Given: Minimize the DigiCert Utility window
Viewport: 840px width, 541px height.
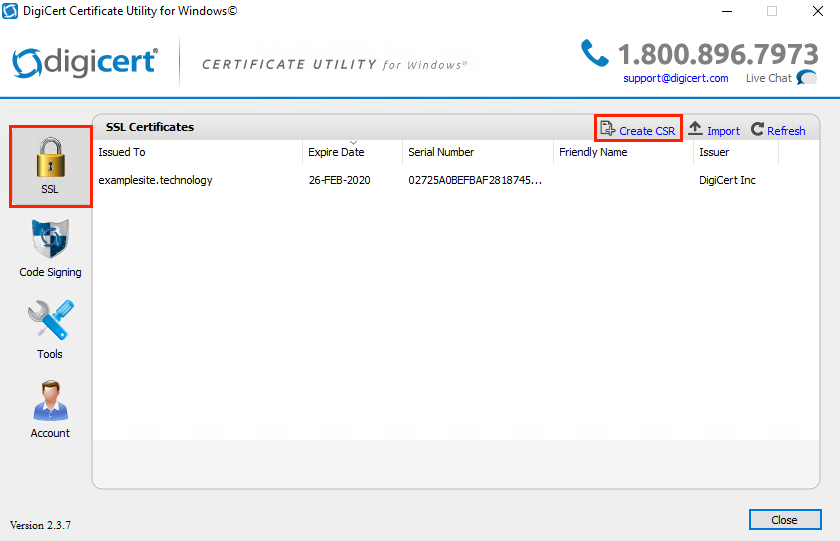Looking at the screenshot, I should tap(727, 11).
